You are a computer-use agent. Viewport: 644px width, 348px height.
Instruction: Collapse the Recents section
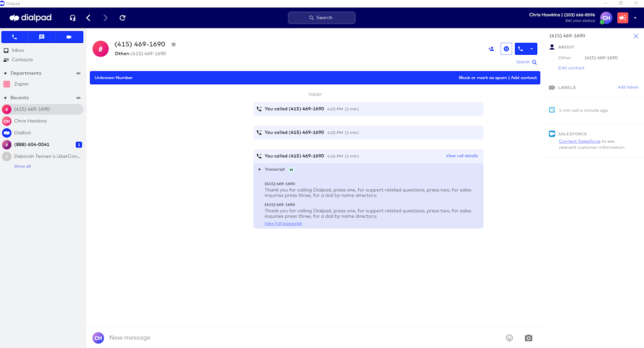click(6, 98)
